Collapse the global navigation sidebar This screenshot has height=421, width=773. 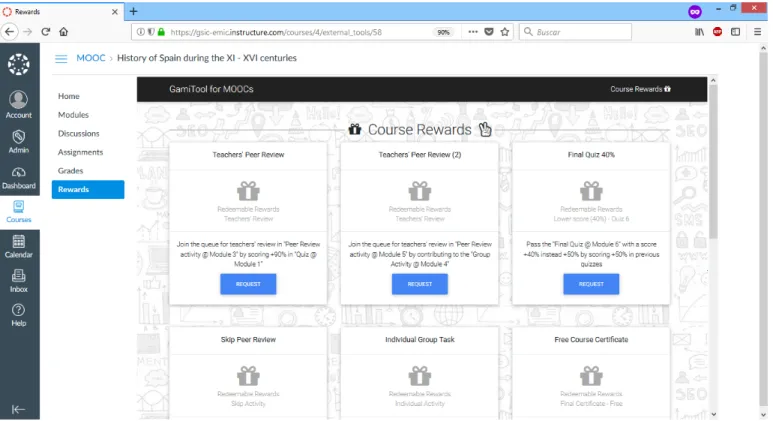tap(18, 409)
